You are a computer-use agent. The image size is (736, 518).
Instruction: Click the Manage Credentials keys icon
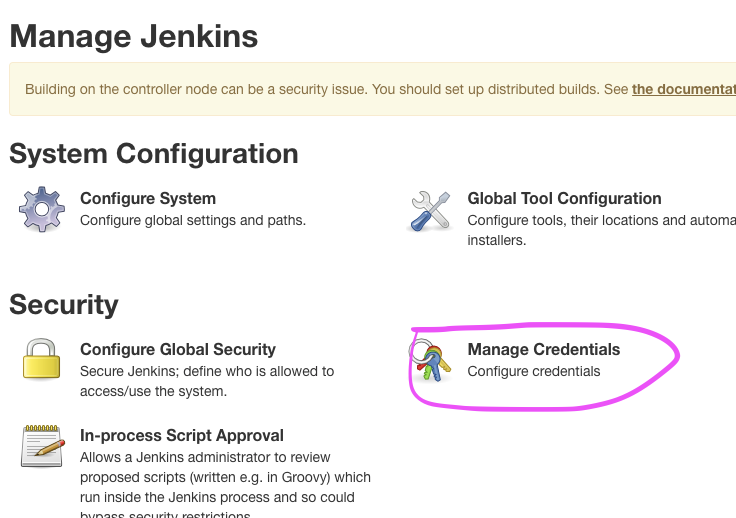(430, 361)
